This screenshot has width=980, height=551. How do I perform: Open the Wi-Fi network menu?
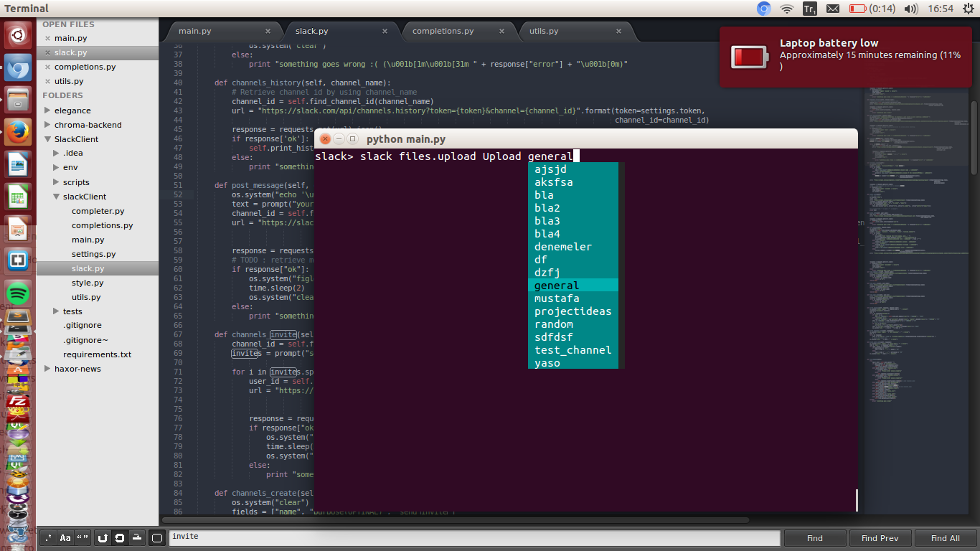click(x=787, y=9)
